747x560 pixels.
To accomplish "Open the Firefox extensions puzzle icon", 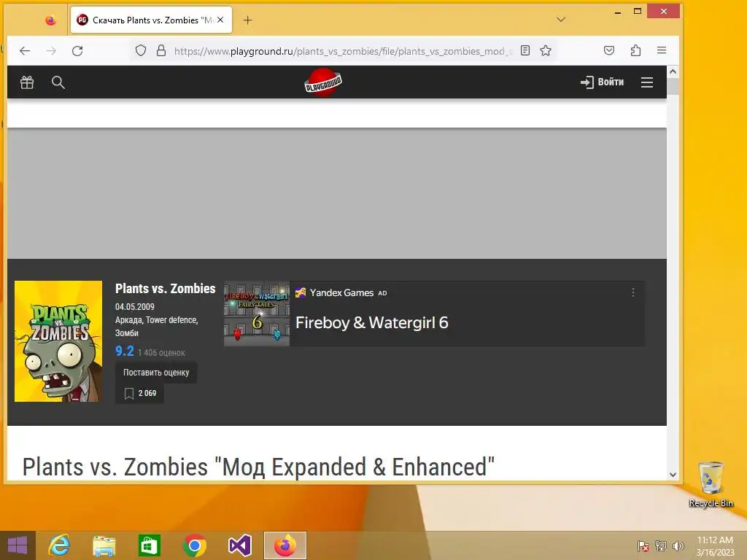I will [635, 50].
